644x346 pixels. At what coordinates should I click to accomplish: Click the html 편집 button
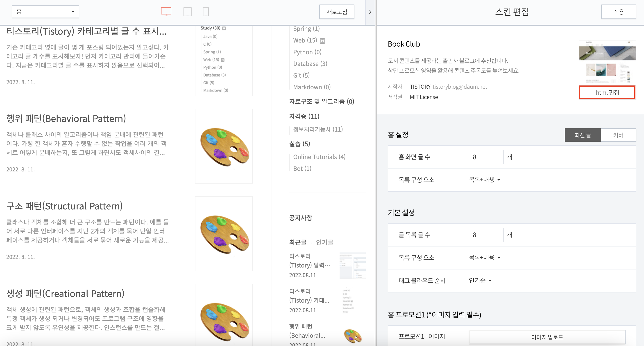(x=607, y=92)
